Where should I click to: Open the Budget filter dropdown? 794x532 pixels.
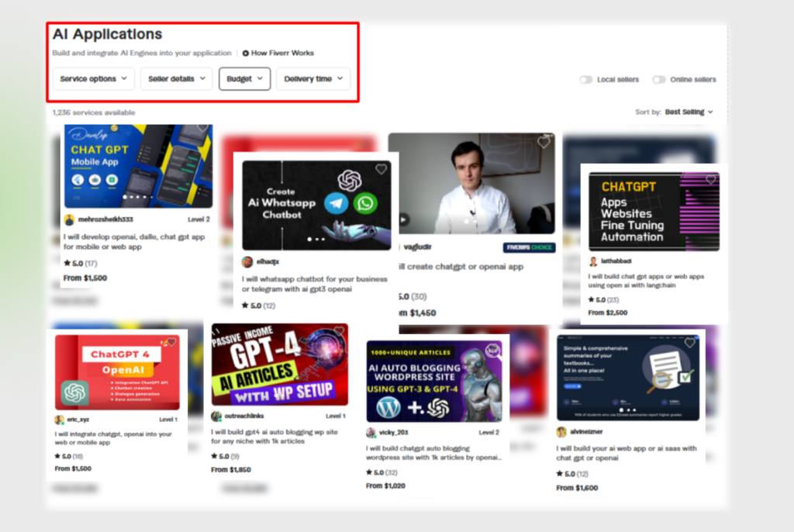(244, 79)
